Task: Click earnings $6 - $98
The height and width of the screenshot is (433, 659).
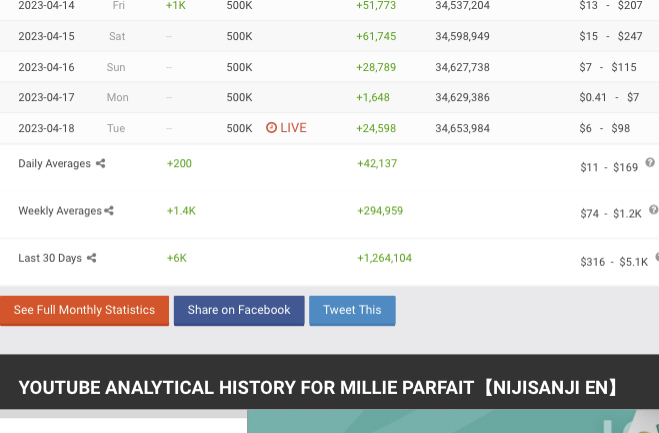Action: [604, 128]
